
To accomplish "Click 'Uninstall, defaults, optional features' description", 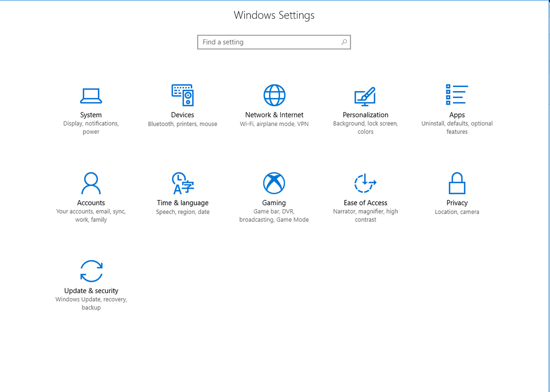I will [x=457, y=127].
